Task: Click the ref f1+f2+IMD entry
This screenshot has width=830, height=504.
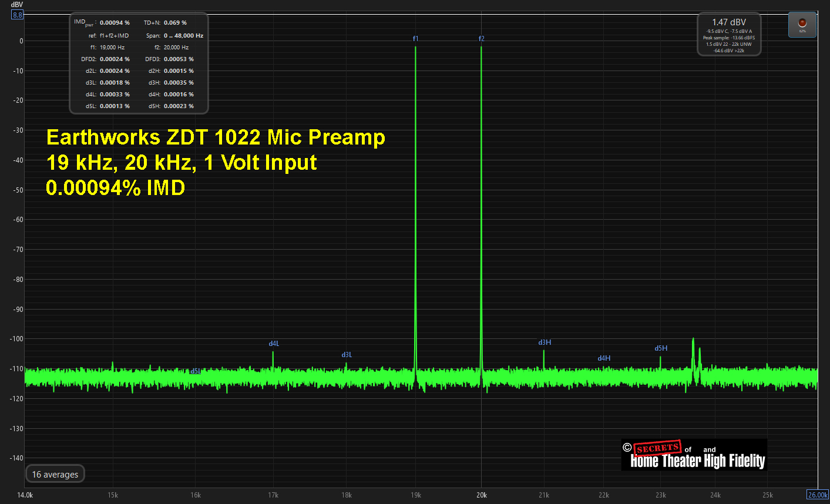Action: (114, 36)
